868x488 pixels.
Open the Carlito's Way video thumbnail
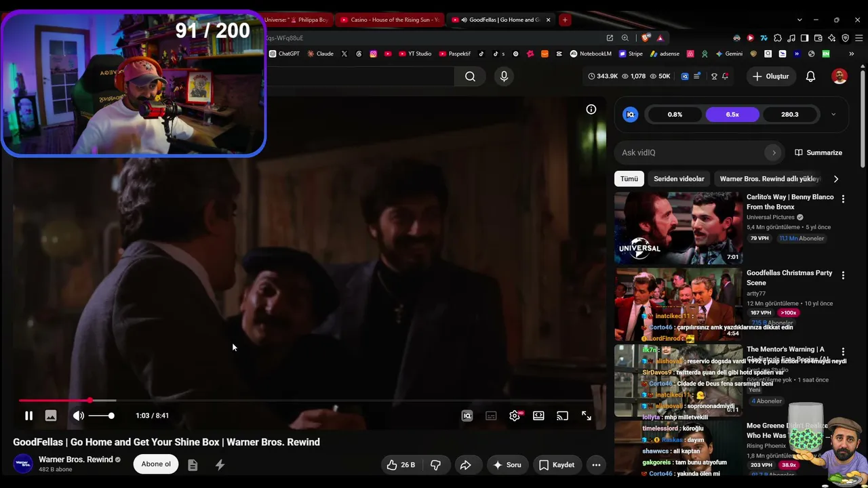pyautogui.click(x=678, y=228)
